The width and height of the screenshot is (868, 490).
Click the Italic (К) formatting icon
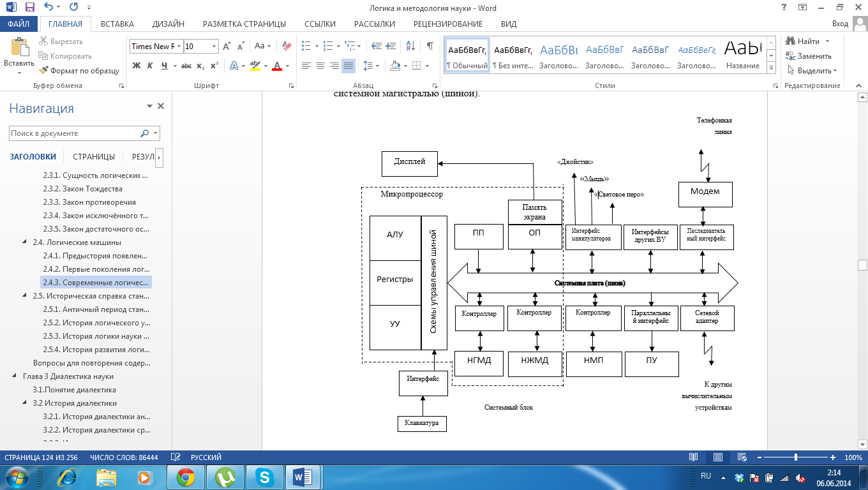[x=150, y=66]
